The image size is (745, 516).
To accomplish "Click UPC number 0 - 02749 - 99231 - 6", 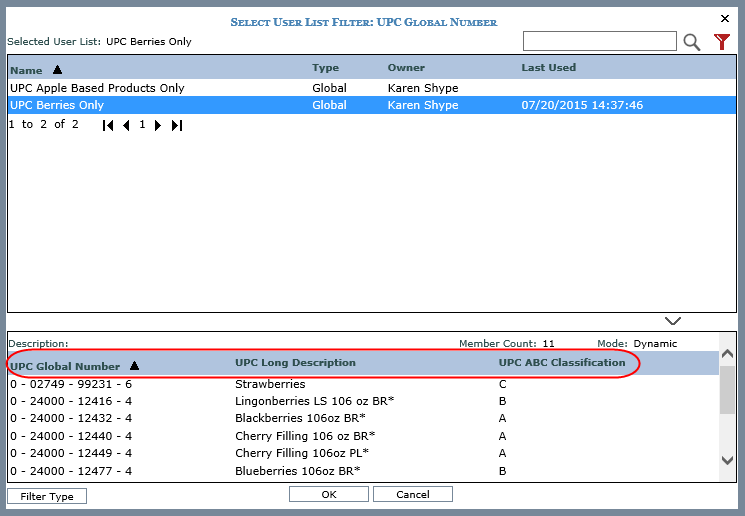I will pyautogui.click(x=71, y=384).
